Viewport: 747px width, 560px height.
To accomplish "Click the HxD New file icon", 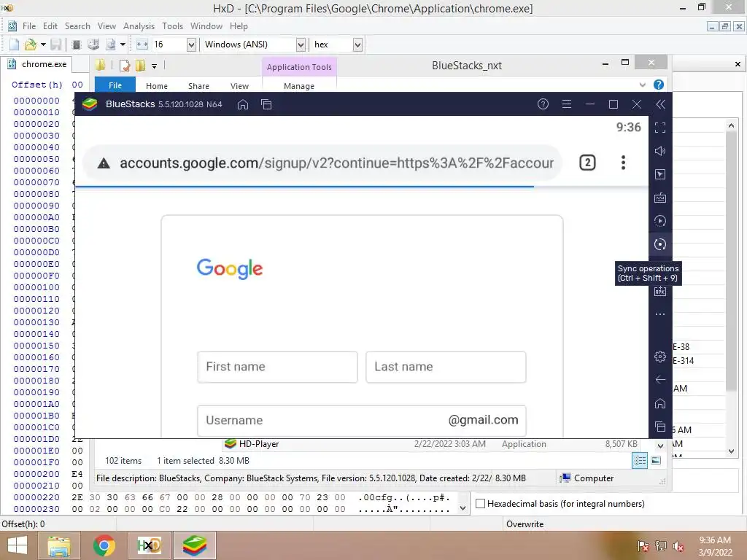I will 15,44.
